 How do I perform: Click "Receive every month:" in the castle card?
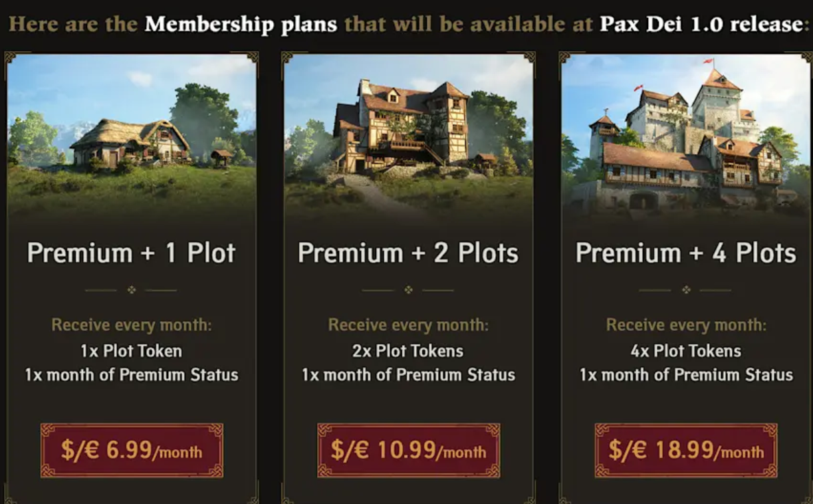coord(686,325)
